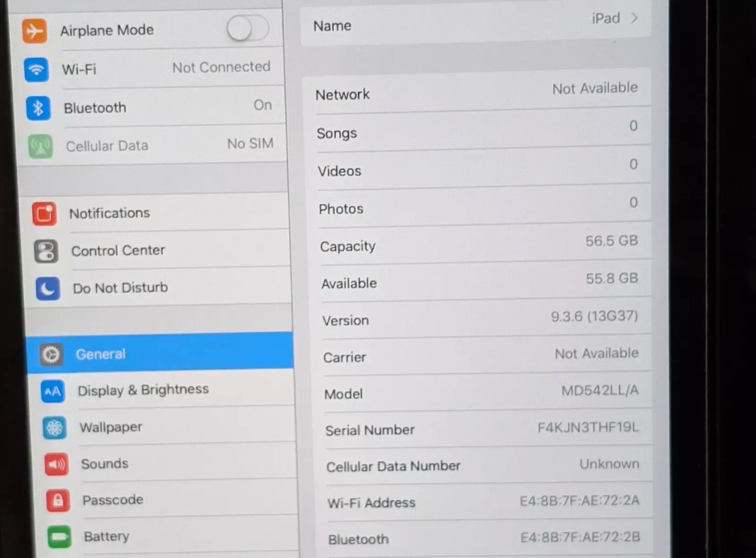756x558 pixels.
Task: Tap the green Cellular Data icon
Action: point(40,147)
